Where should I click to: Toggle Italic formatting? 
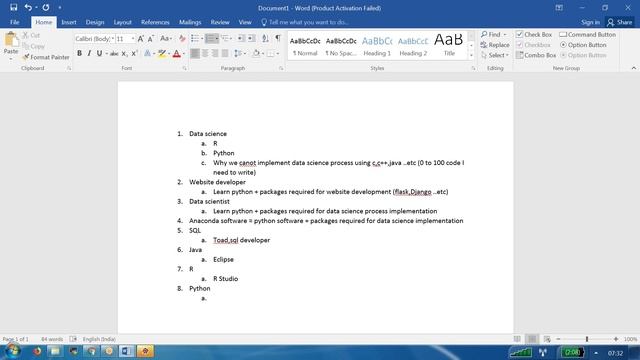(x=89, y=53)
